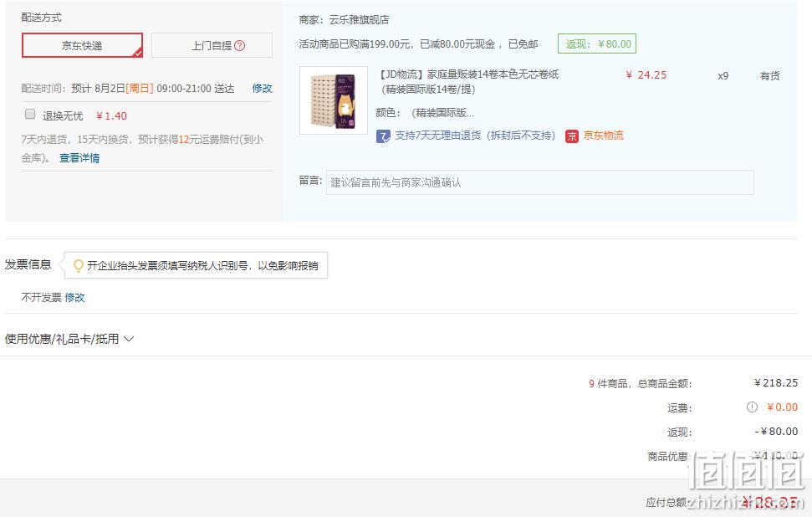
Task: Click the 不开发票 invoice status text
Action: click(x=42, y=297)
